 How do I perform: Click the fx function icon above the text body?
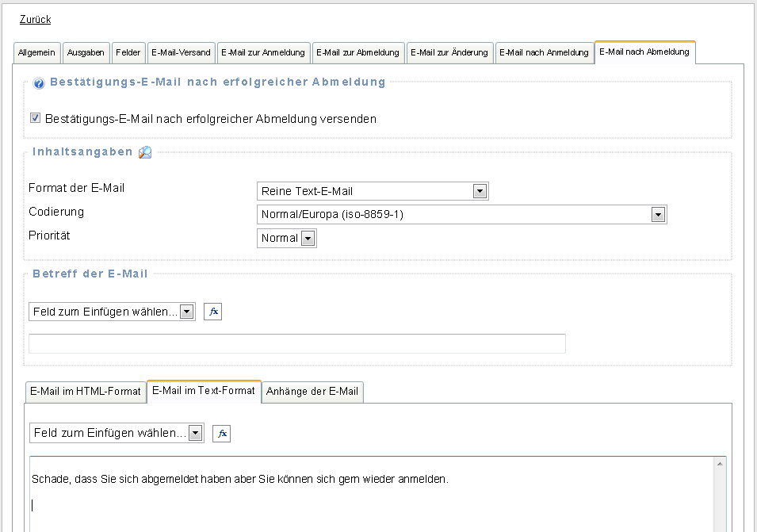tap(222, 433)
